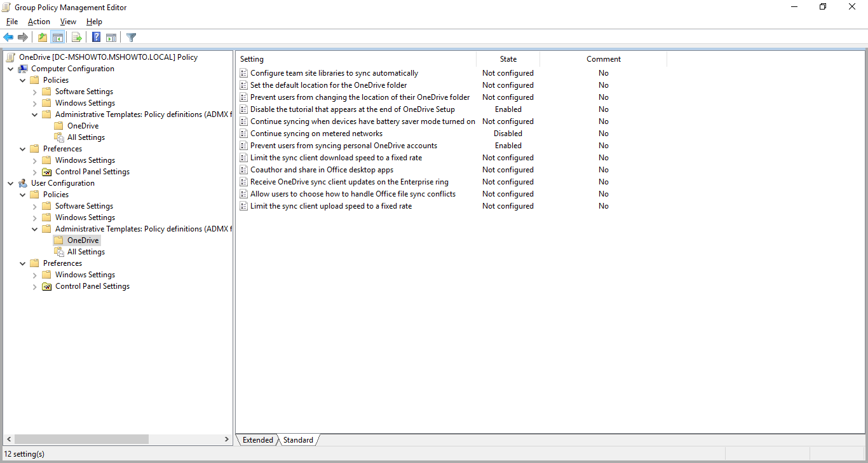Collapse the User Configuration node
This screenshot has height=463, width=868.
tap(11, 183)
